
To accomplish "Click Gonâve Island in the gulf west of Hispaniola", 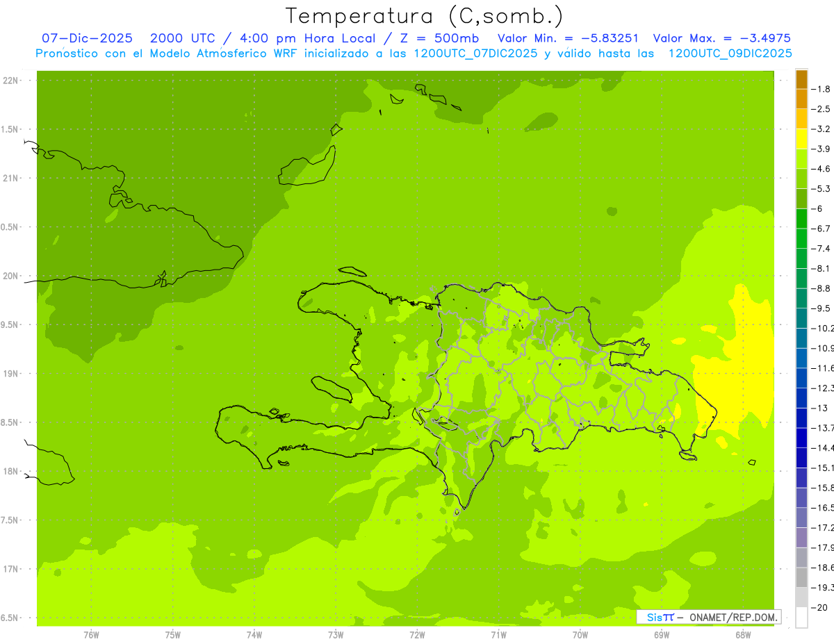I will [x=334, y=389].
